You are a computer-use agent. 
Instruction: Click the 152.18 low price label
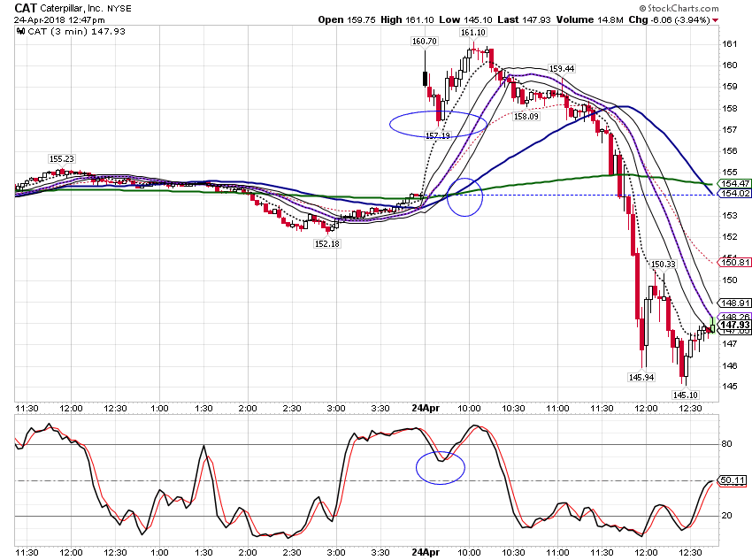326,243
